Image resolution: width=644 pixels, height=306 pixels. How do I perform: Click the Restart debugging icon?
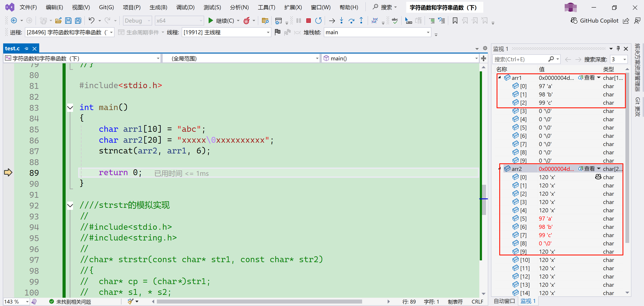pos(318,21)
